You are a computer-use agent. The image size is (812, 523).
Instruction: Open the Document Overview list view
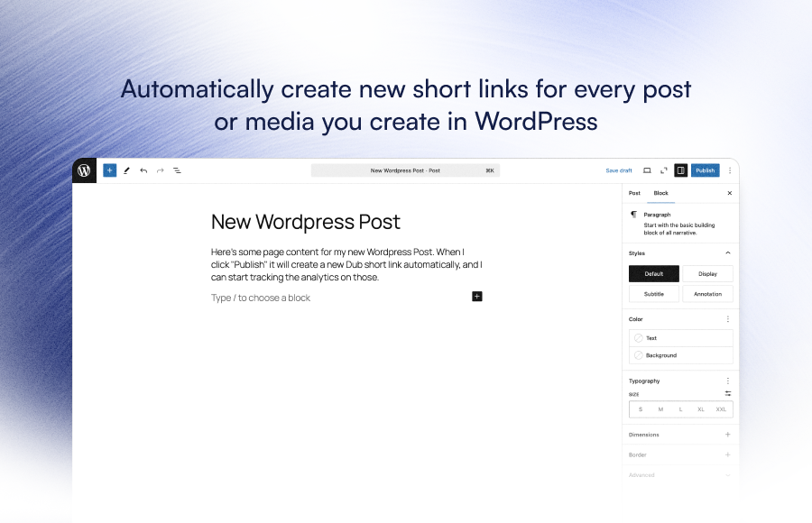(177, 170)
